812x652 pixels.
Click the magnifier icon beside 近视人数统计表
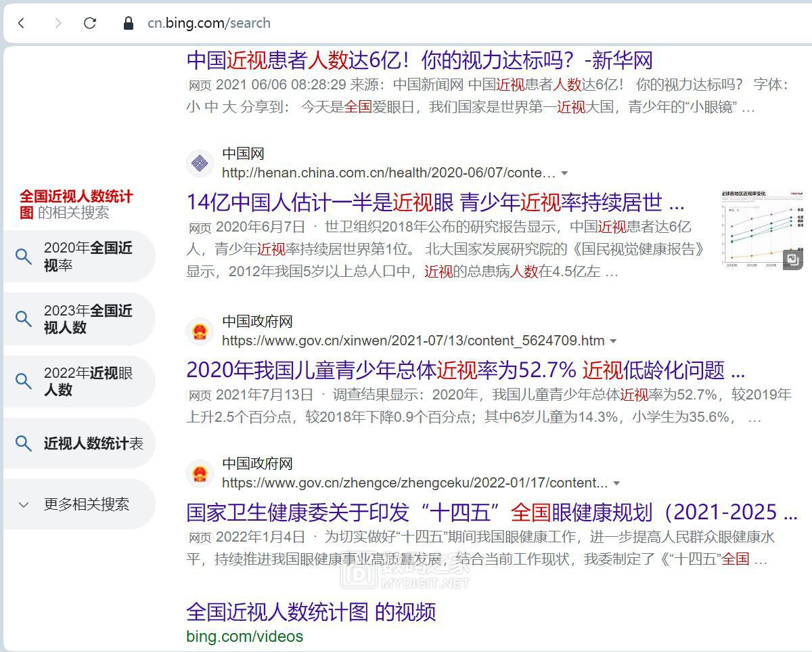pyautogui.click(x=24, y=443)
